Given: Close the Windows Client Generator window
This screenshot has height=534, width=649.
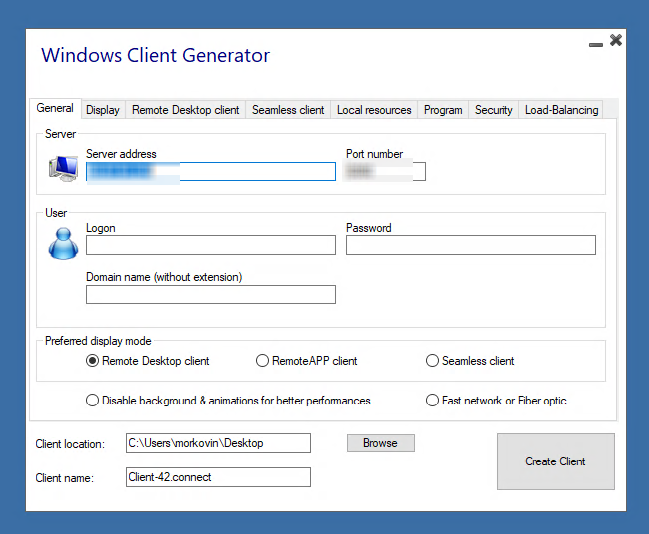Looking at the screenshot, I should (x=616, y=41).
